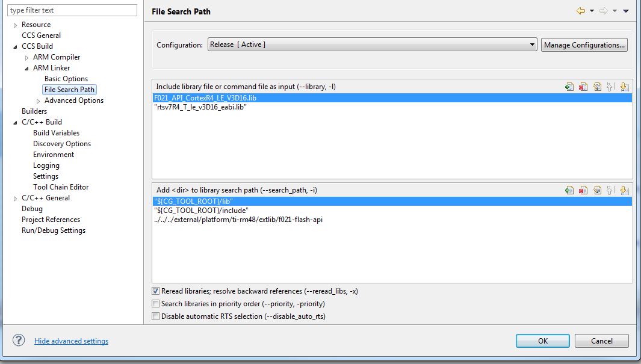Enable Search libraries in priority order

pos(156,304)
